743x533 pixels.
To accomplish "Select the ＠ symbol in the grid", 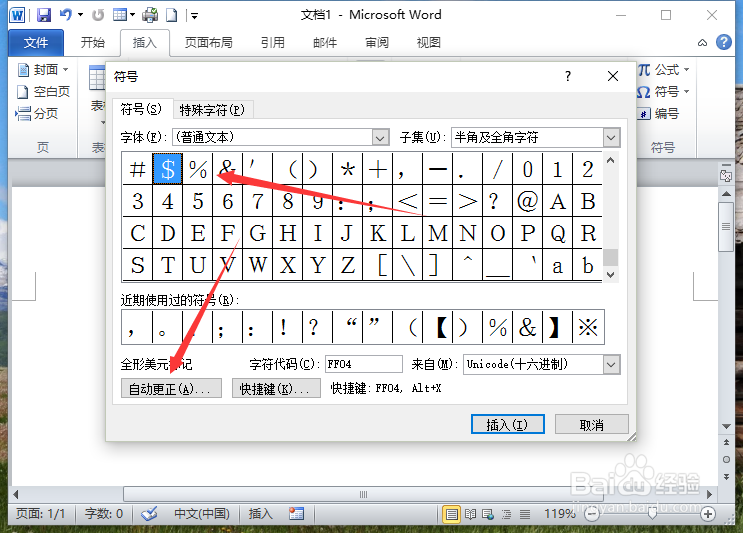I will click(x=527, y=201).
